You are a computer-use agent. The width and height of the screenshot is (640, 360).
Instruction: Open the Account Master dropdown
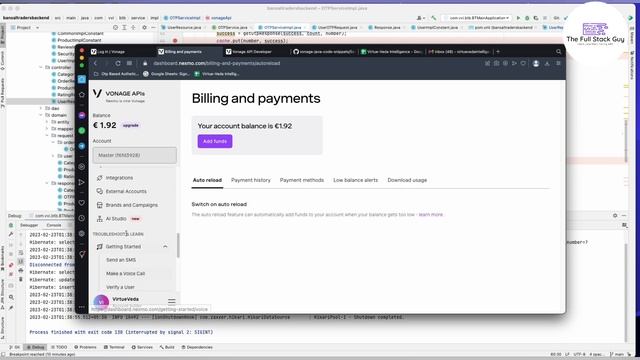tap(135, 155)
